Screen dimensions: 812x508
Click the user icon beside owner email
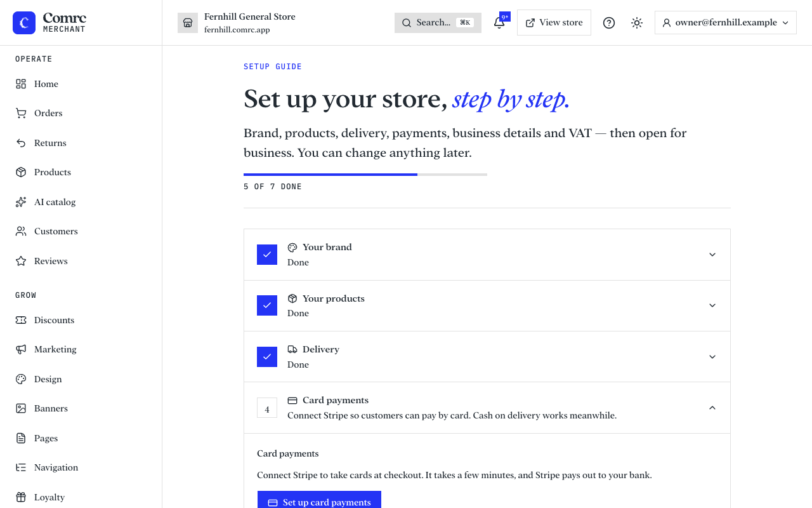(x=667, y=23)
